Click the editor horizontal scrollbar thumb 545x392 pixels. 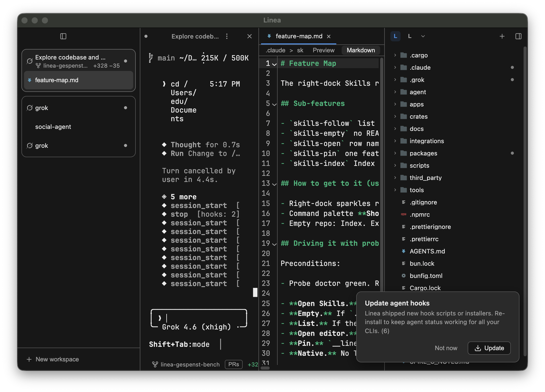coord(265,368)
